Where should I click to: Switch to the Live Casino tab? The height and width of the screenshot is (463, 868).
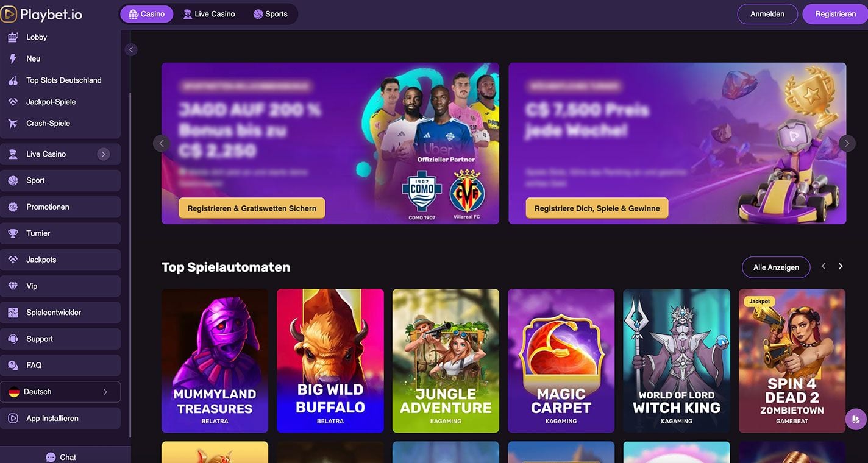[x=209, y=14]
